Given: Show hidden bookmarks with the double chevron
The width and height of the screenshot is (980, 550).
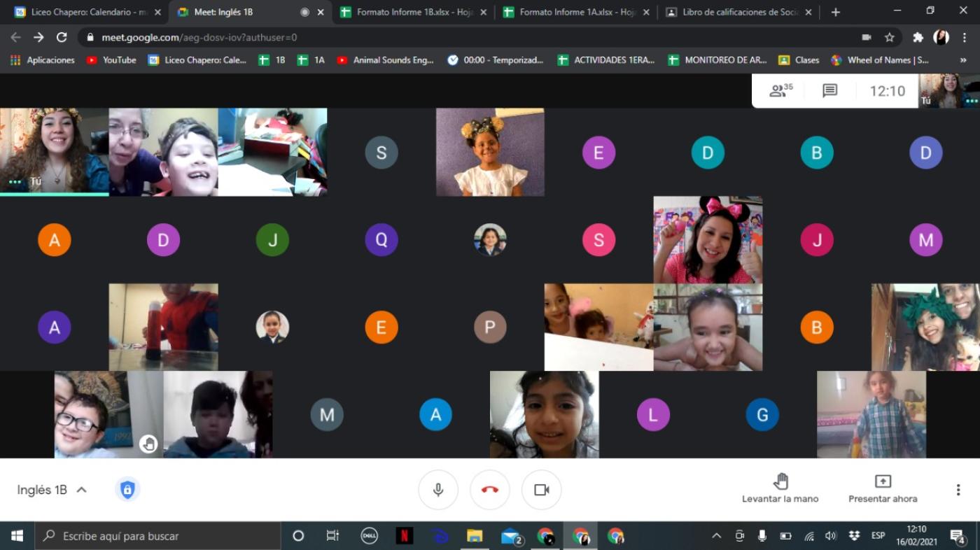Looking at the screenshot, I should (x=963, y=60).
